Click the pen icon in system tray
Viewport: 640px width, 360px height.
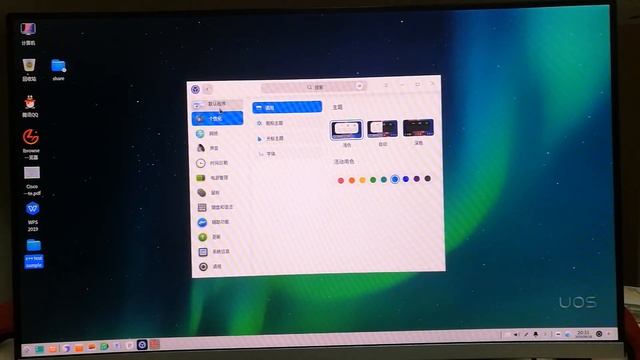coord(526,334)
